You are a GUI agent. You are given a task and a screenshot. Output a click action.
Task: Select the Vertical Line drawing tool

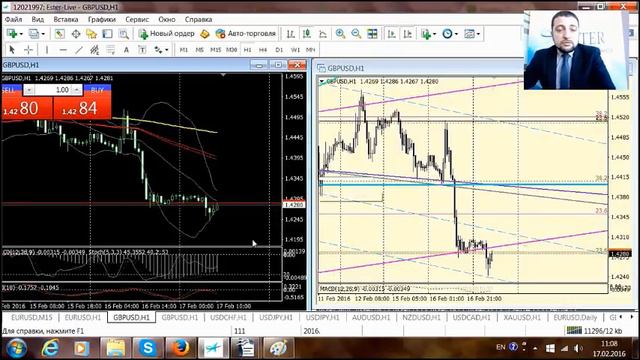pos(47,50)
